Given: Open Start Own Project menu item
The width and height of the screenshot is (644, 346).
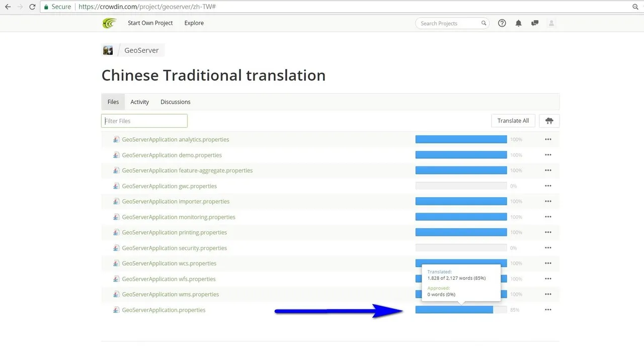Looking at the screenshot, I should [150, 23].
